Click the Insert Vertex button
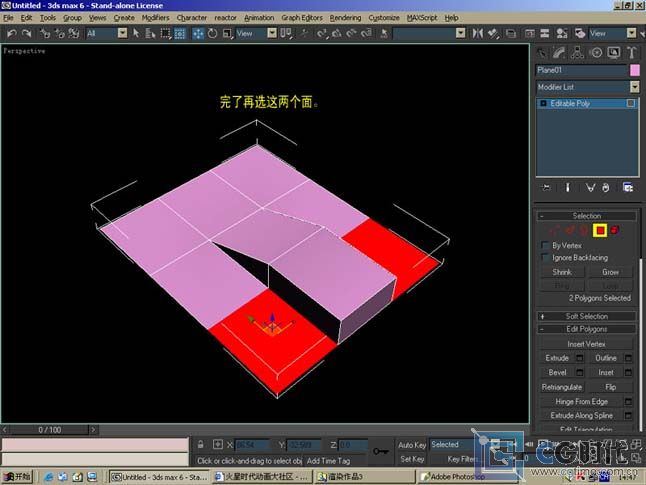 point(586,344)
